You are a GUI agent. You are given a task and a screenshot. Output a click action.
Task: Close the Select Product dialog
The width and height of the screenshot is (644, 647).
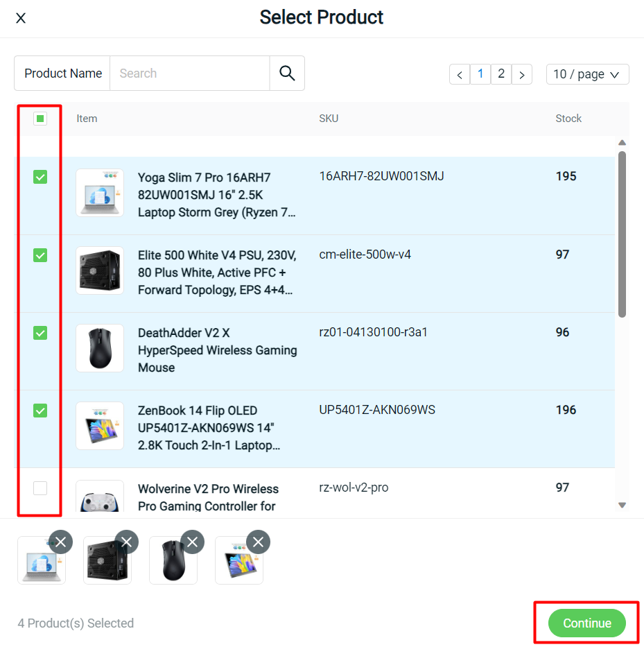click(x=21, y=18)
